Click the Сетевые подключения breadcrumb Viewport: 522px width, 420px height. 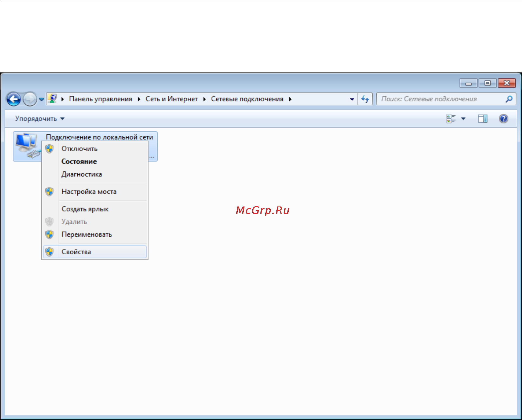pyautogui.click(x=247, y=99)
